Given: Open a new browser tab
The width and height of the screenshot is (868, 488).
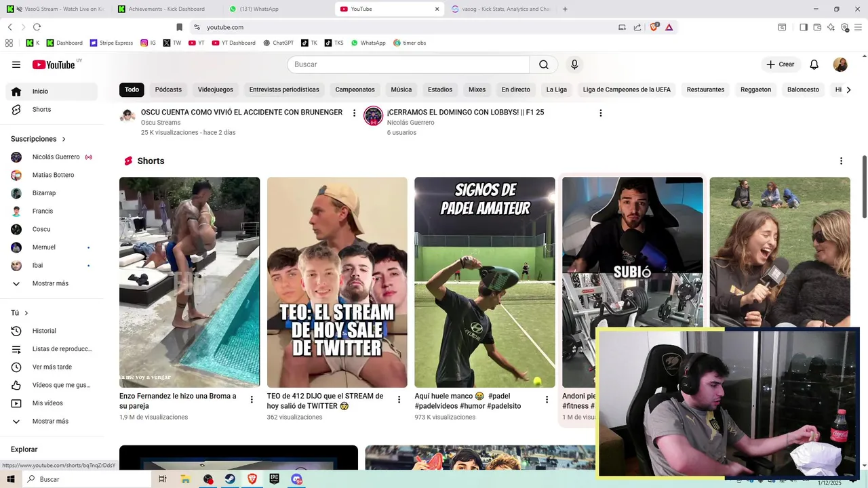Looking at the screenshot, I should pos(565,9).
